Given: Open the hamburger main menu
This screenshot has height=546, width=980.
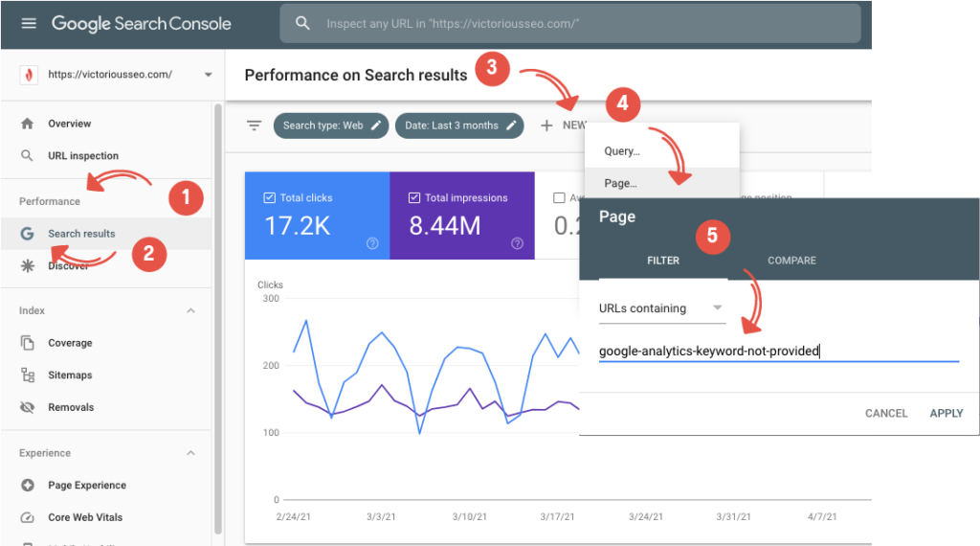Looking at the screenshot, I should click(29, 23).
